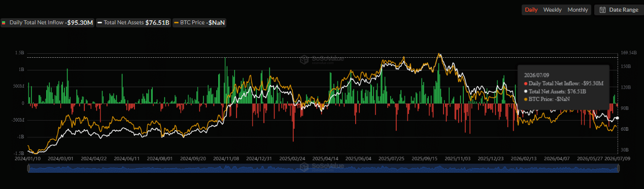
Task: Click the 169.54B right axis label
Action: [628, 53]
